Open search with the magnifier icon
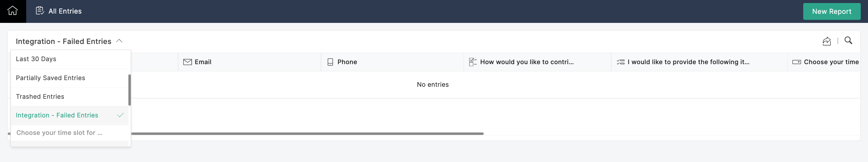This screenshot has width=868, height=162. point(848,41)
